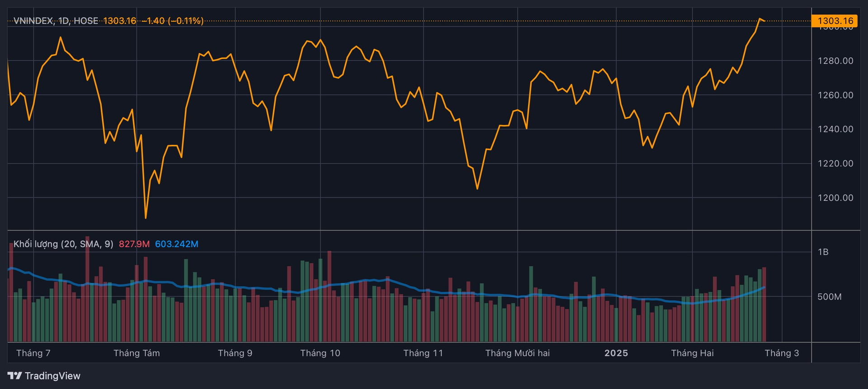Select the orange 1303.16 price axis label

point(835,21)
